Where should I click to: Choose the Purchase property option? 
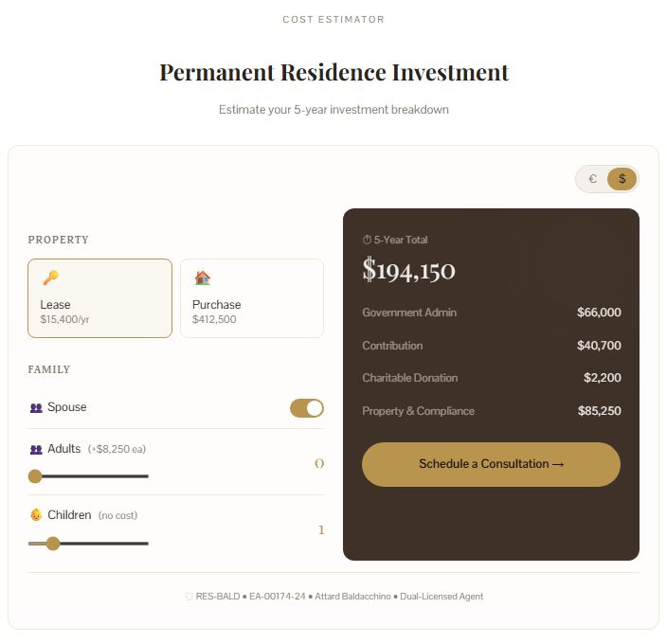252,298
